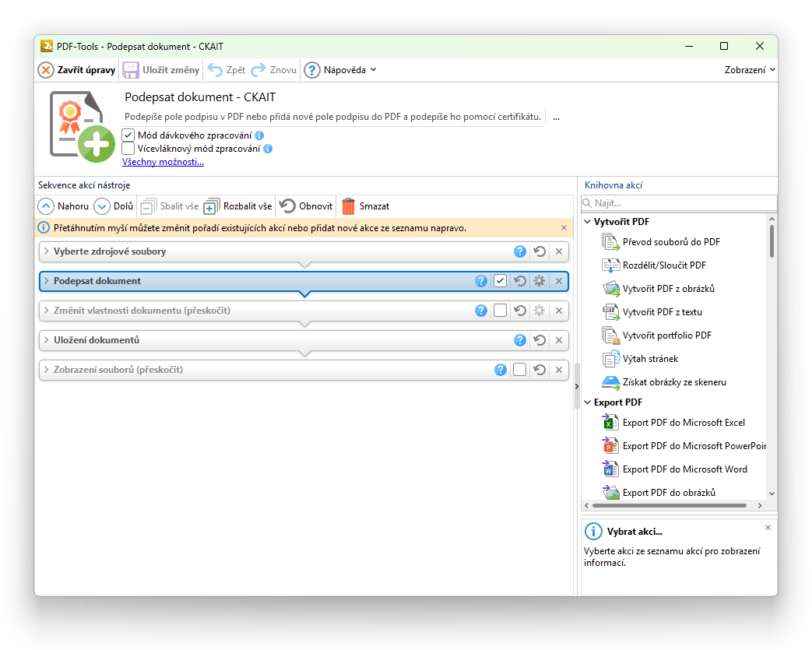
Task: Open help for Změnit vlastnosti dokumentu
Action: pyautogui.click(x=481, y=311)
